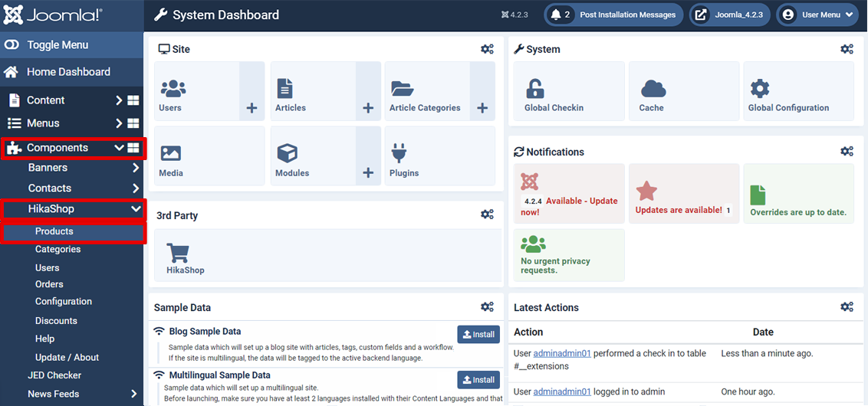Image resolution: width=868 pixels, height=406 pixels.
Task: Open HikaShop Users entry in sidebar
Action: [x=48, y=267]
